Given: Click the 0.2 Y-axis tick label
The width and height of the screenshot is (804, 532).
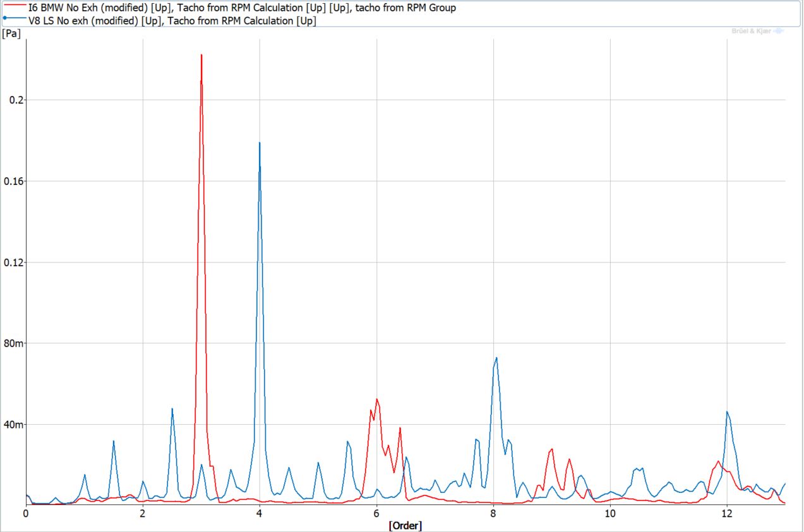Looking at the screenshot, I should pos(13,100).
